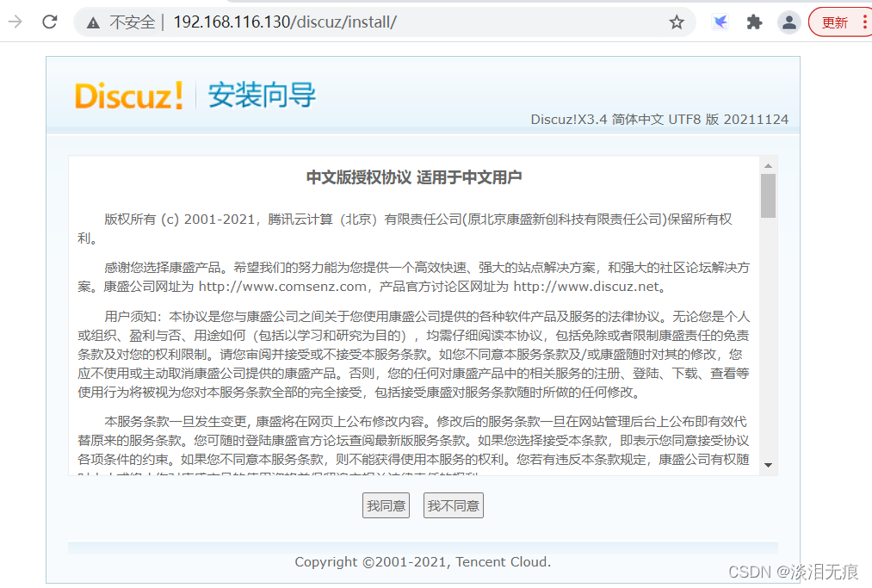Decline the license with 我不同意
872x588 pixels.
[454, 505]
